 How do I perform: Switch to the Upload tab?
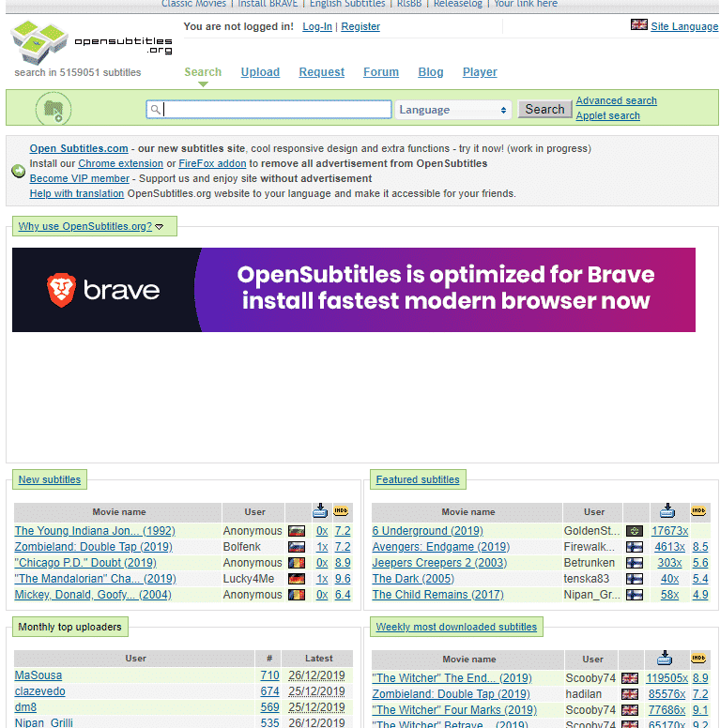(x=260, y=72)
